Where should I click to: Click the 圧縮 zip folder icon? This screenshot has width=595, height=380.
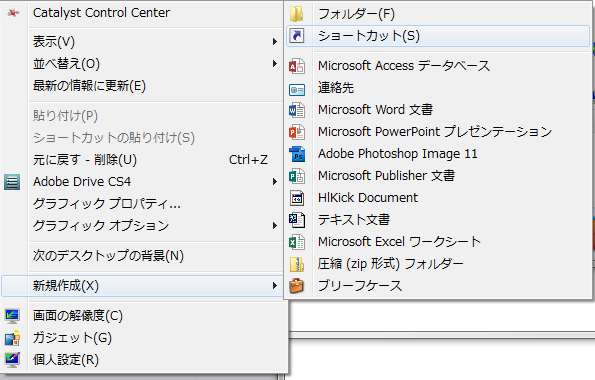click(297, 264)
